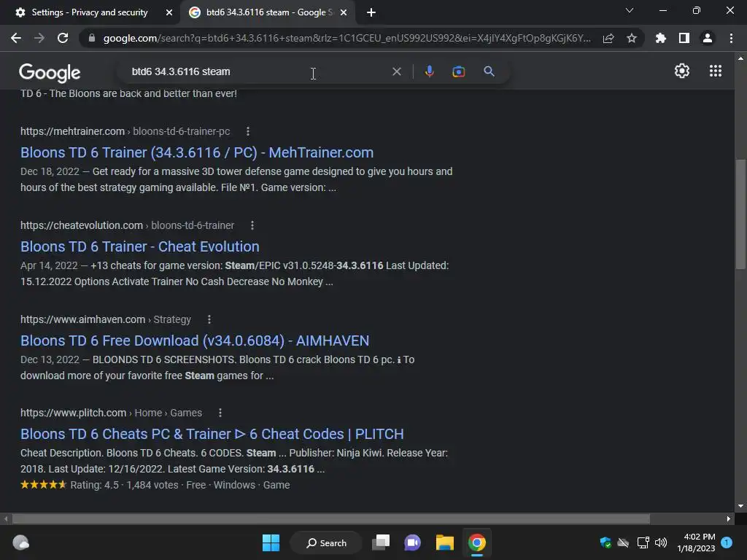Click the scroll right arrow

[729, 518]
